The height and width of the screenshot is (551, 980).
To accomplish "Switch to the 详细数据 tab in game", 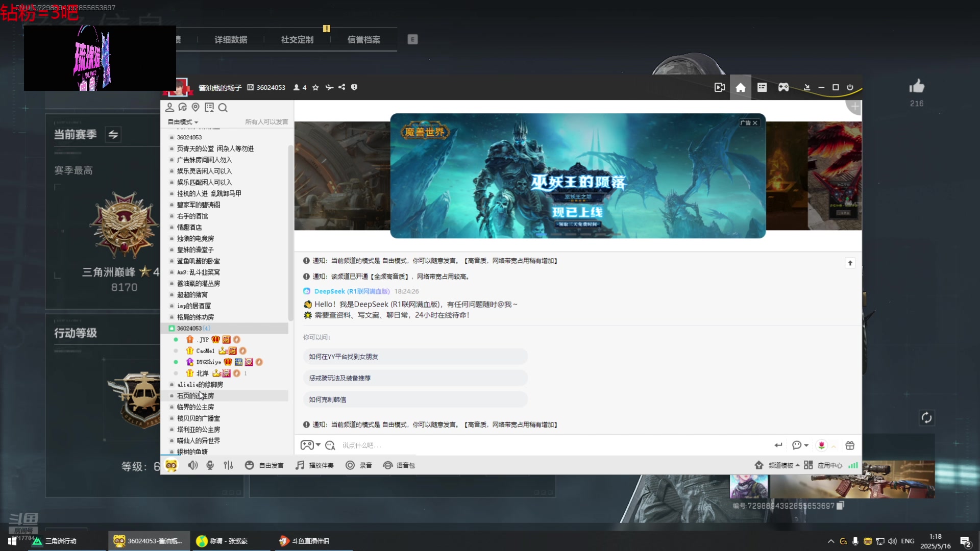I will tap(231, 39).
